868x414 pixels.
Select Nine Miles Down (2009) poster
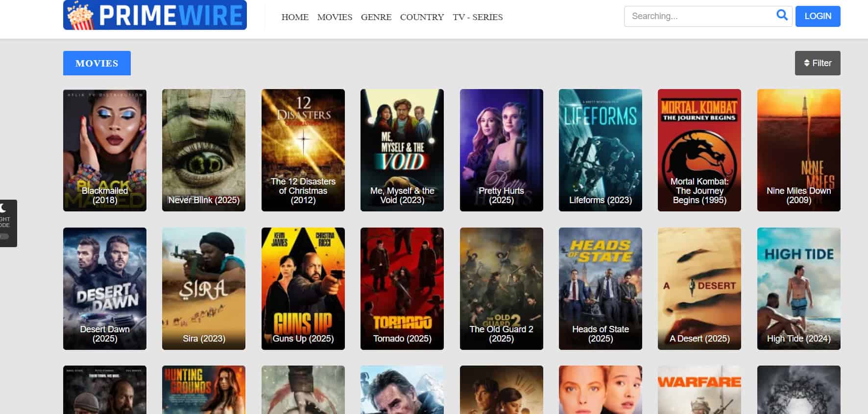(798, 150)
